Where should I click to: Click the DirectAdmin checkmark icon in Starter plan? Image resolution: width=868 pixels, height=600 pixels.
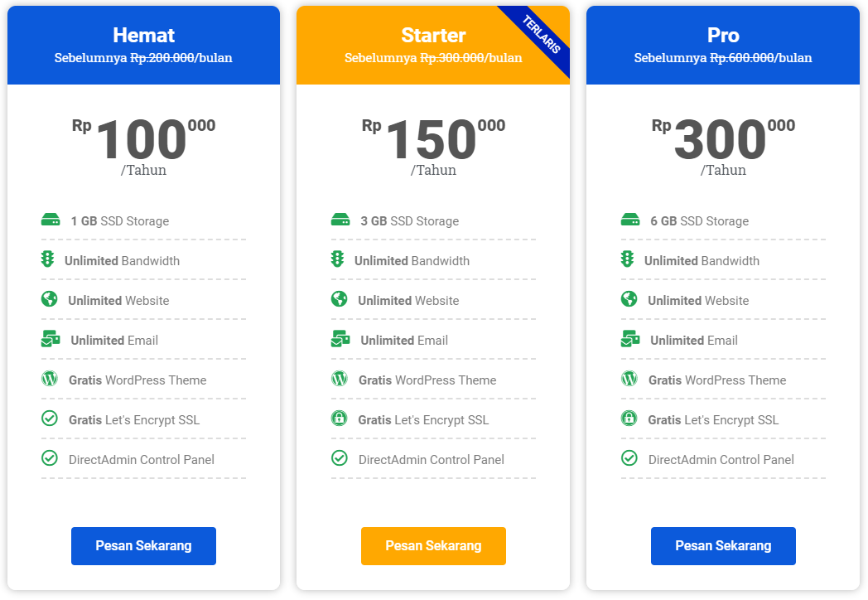(x=339, y=458)
